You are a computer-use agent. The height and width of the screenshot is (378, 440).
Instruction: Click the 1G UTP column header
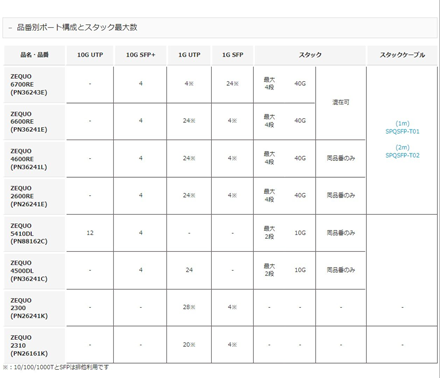189,55
